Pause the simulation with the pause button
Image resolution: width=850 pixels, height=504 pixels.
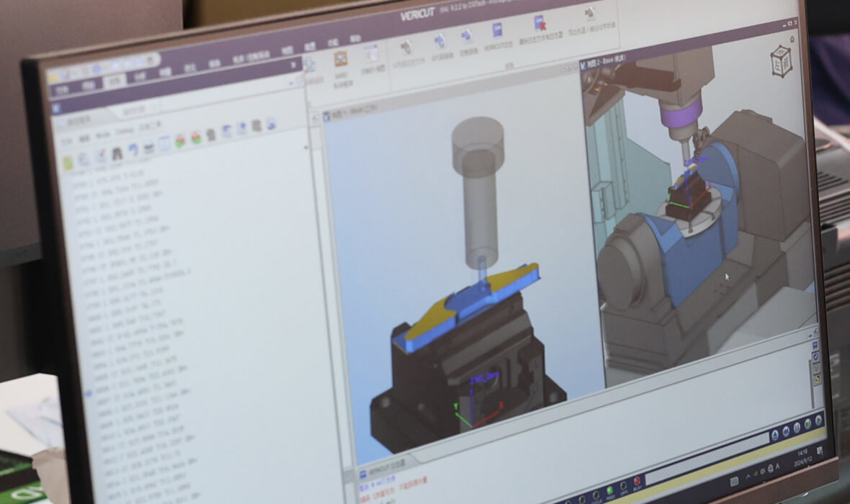click(x=797, y=428)
